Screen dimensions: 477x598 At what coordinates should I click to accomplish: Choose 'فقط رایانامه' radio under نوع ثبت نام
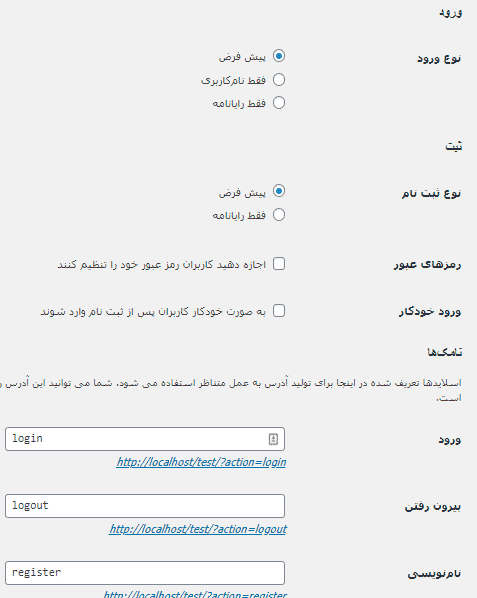point(279,215)
